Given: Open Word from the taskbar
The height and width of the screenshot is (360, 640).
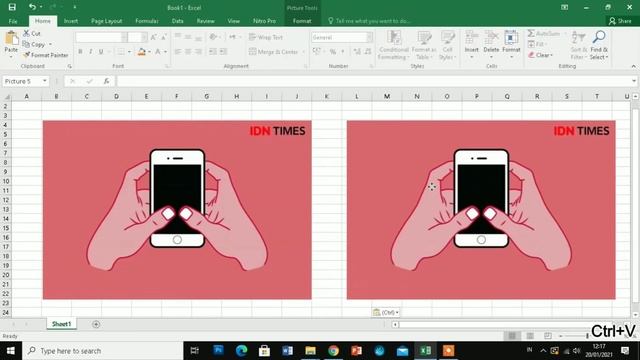Looking at the screenshot, I should 287,351.
